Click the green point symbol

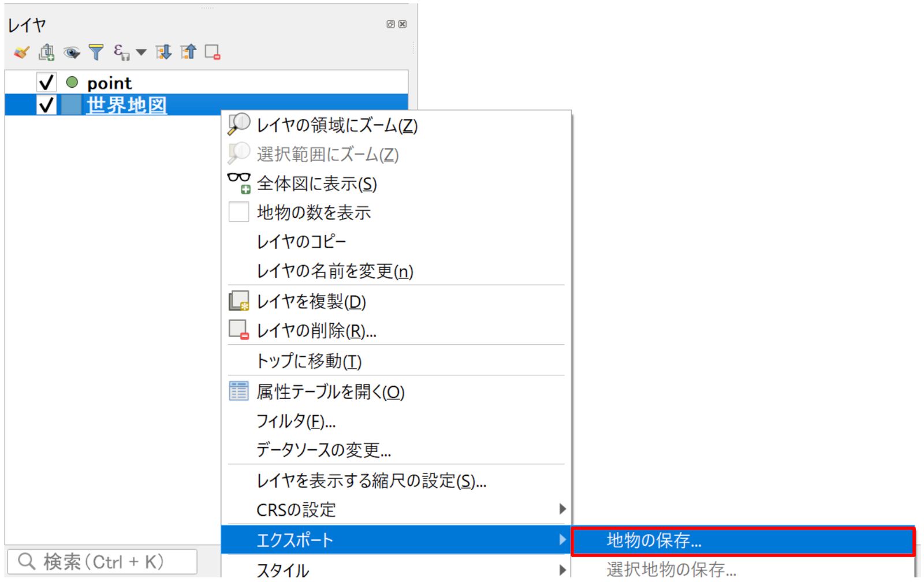72,83
